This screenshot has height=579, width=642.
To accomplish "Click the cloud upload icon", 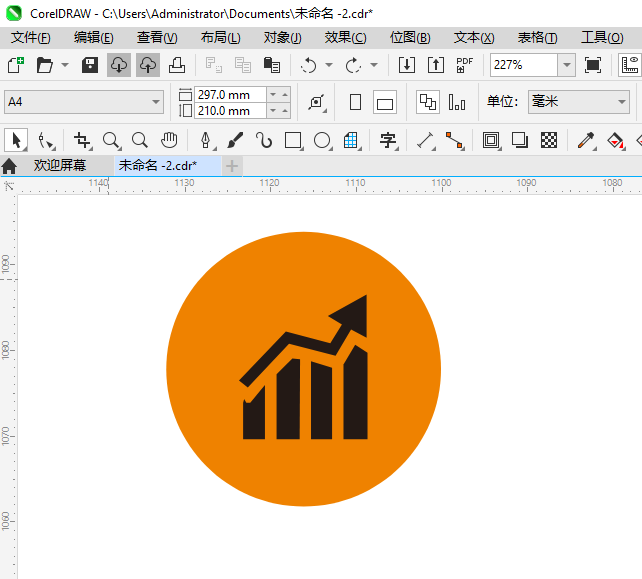I will coord(148,65).
